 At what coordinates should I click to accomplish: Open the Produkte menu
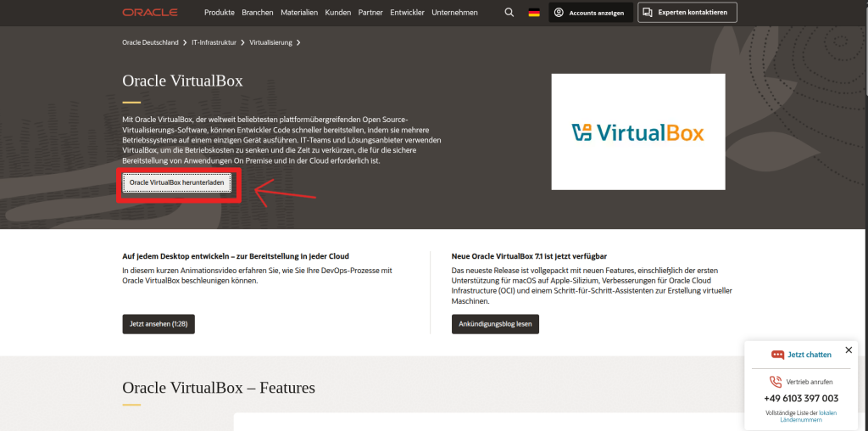tap(220, 12)
